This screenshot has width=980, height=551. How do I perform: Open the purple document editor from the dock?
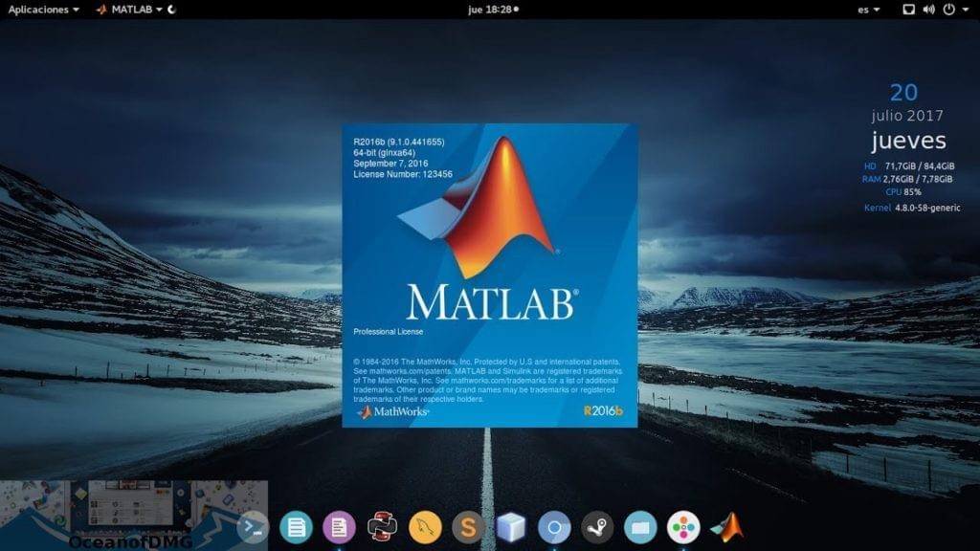(x=339, y=525)
